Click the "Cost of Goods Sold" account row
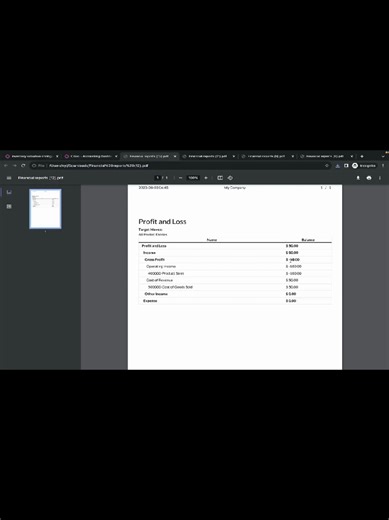The height and width of the screenshot is (520, 389). [235, 287]
